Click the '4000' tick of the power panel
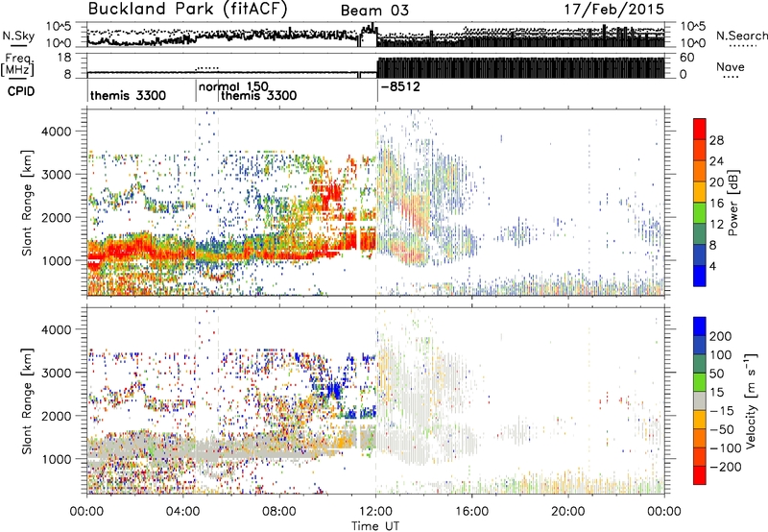Image resolution: width=768 pixels, height=532 pixels. [56, 132]
